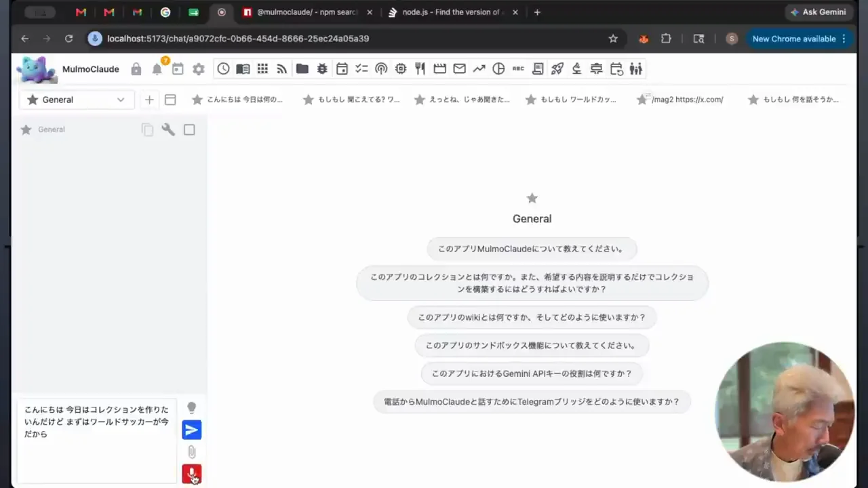The height and width of the screenshot is (488, 868).
Task: Open the General role dropdown
Action: coord(77,100)
